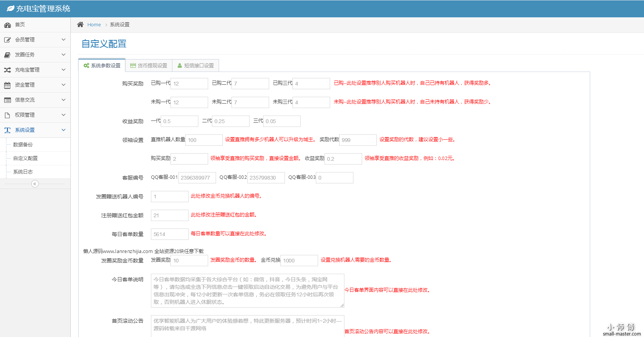644x337 pixels.
Task: Click the text icon beside 系统设置
Action: pos(8,130)
